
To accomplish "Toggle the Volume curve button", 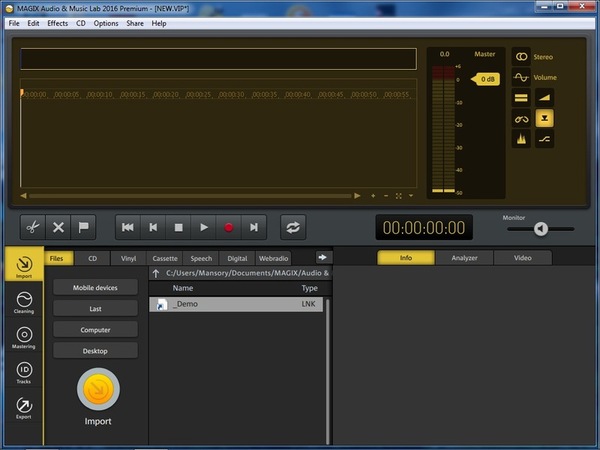I will 521,77.
